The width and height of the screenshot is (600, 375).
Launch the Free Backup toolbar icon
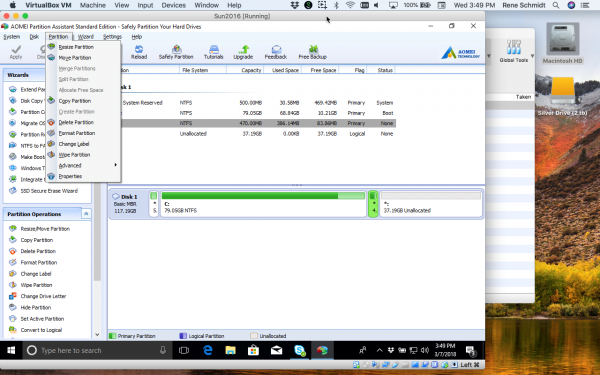(x=313, y=52)
